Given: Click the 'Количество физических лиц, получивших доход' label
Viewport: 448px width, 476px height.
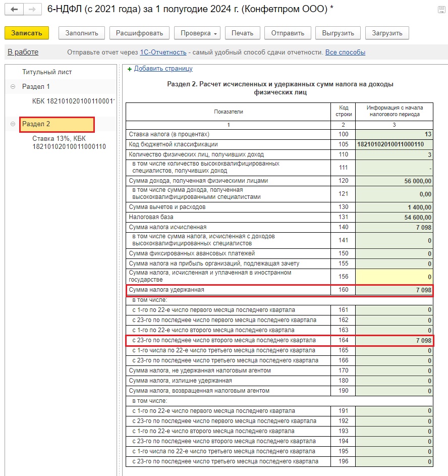Looking at the screenshot, I should pos(196,154).
